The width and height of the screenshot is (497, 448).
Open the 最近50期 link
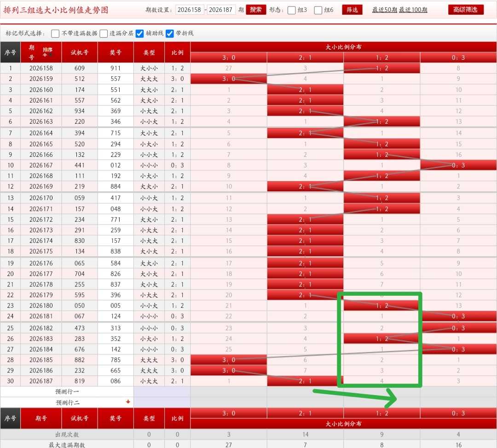(384, 10)
